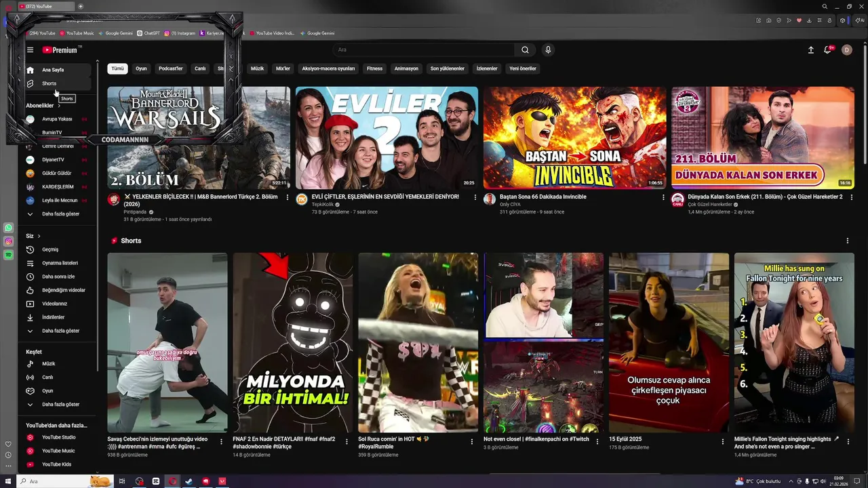The height and width of the screenshot is (488, 868).
Task: Open the browser toolbar snapshot camera icon
Action: 768,20
